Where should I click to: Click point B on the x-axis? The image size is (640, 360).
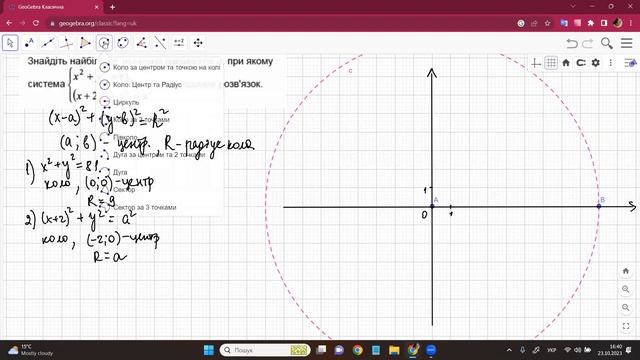click(x=599, y=206)
